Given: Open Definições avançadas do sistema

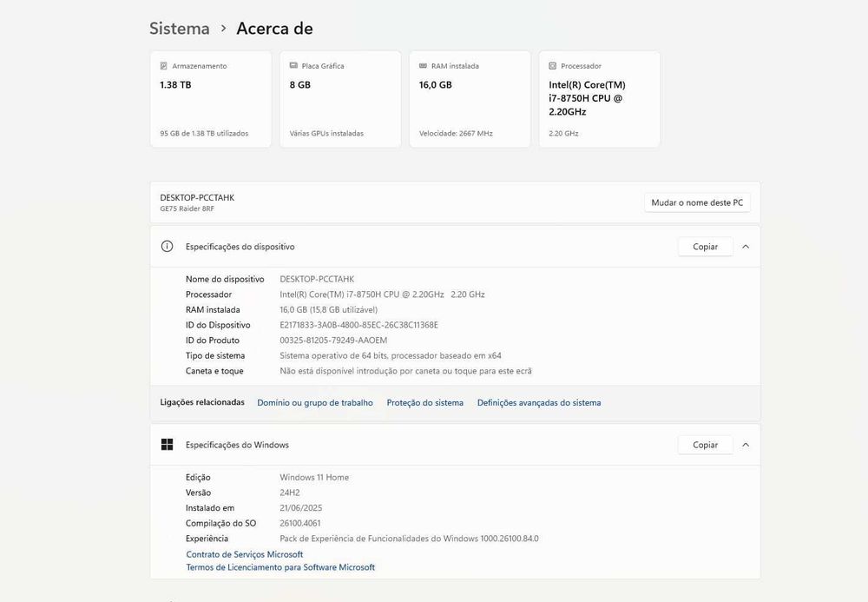Looking at the screenshot, I should (539, 403).
